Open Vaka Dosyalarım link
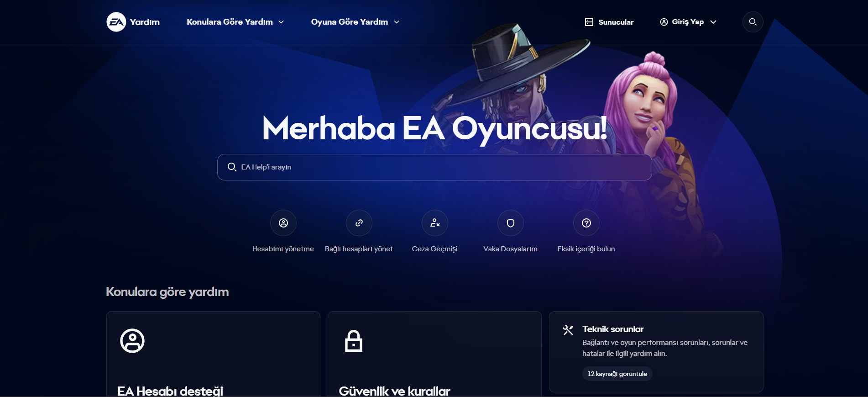Viewport: 868px width, 397px height. (x=510, y=249)
